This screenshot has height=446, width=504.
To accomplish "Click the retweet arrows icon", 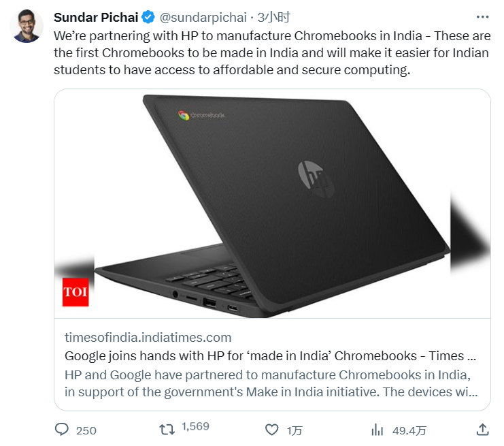I will tap(166, 430).
